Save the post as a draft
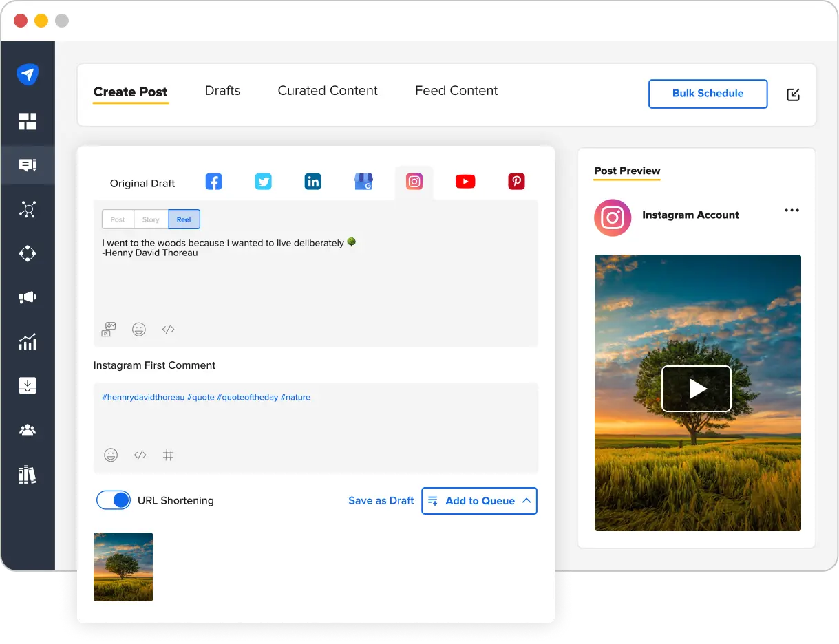Viewport: 839px width, 644px height. pyautogui.click(x=381, y=500)
